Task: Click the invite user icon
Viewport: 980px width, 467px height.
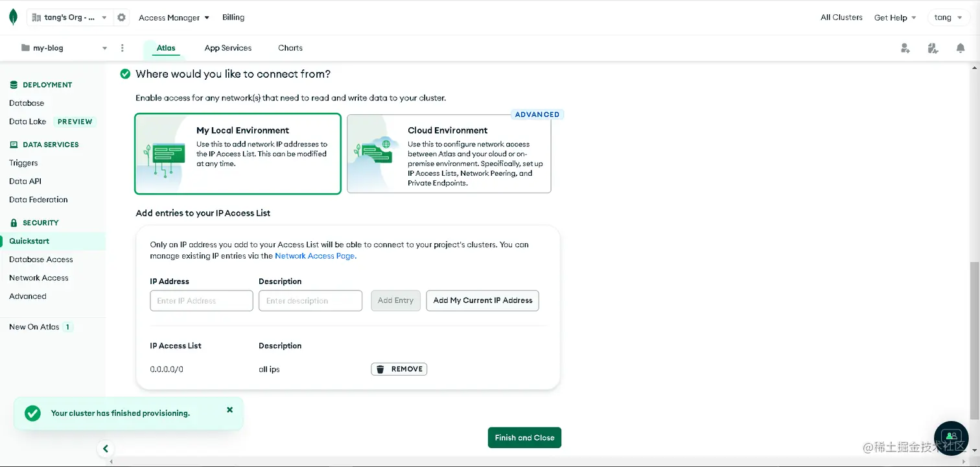Action: coord(905,48)
